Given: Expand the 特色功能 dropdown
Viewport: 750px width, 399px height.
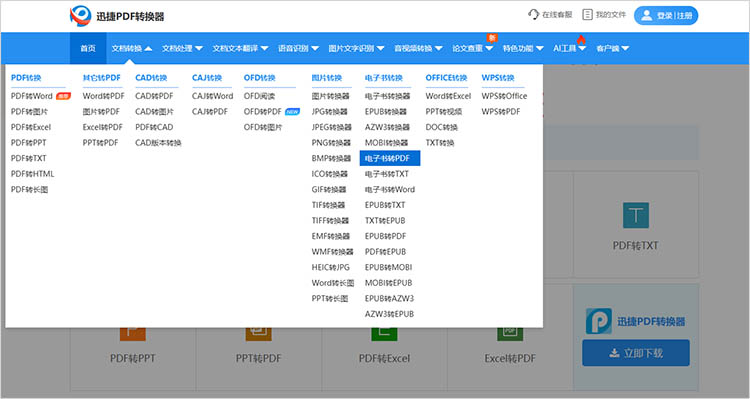Looking at the screenshot, I should tap(523, 48).
